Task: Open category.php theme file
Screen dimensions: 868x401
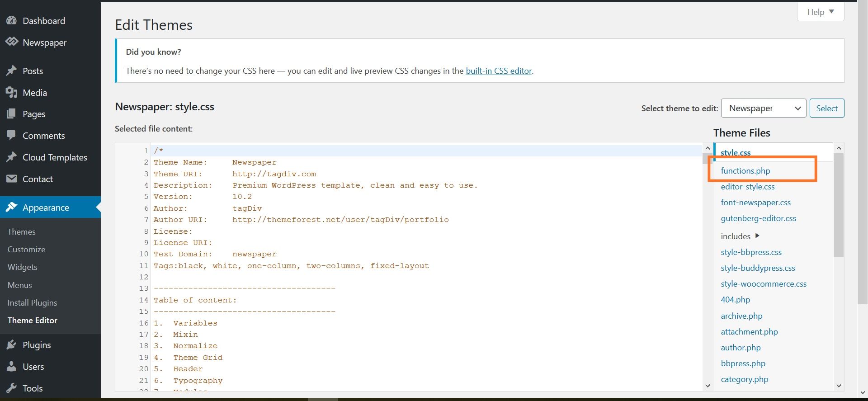Action: (744, 379)
